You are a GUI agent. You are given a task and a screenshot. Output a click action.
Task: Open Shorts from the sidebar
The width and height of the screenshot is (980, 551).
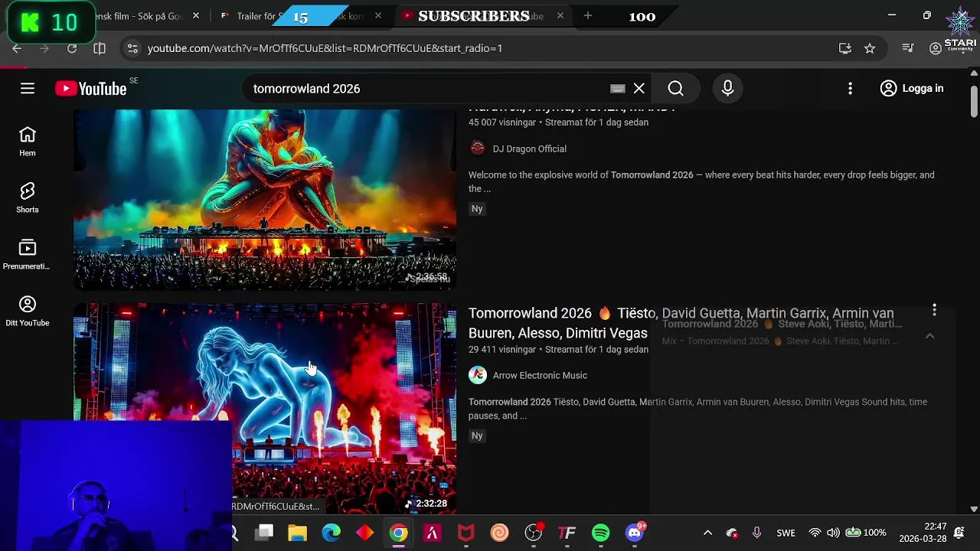point(28,198)
